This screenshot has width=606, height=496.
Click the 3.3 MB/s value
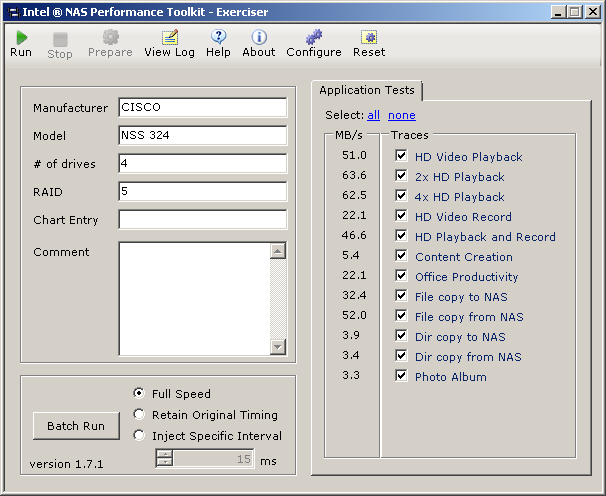(351, 375)
